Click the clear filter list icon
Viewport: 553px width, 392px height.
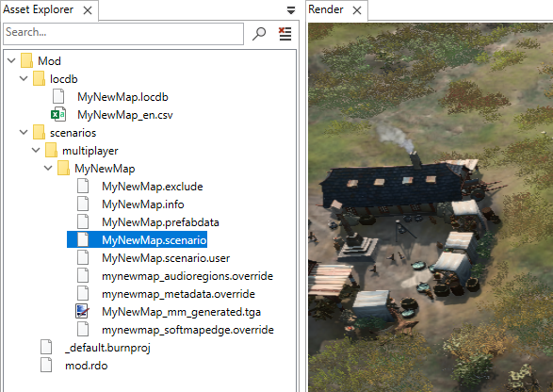[285, 34]
